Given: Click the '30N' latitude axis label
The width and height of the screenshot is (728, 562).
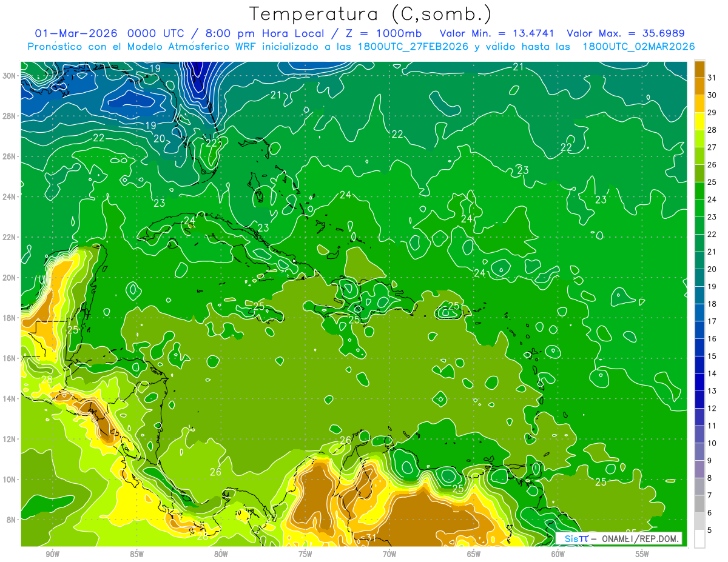Looking at the screenshot, I should pos(9,76).
